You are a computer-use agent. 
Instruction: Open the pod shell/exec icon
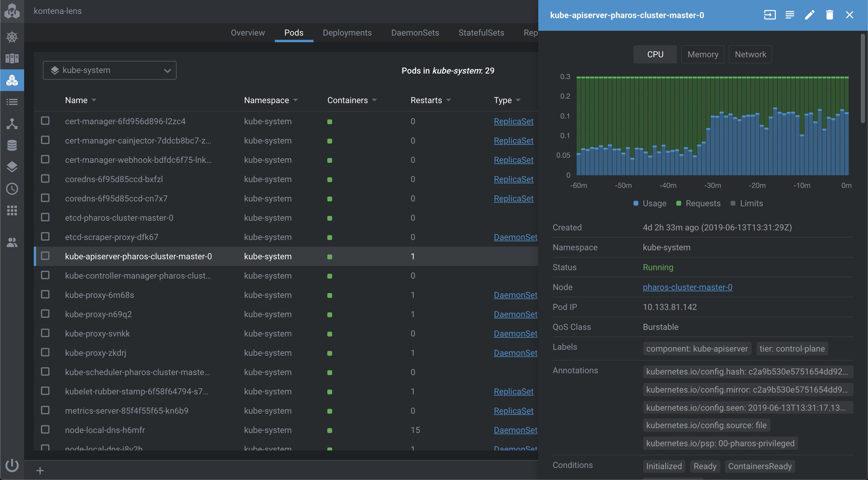[x=770, y=15]
